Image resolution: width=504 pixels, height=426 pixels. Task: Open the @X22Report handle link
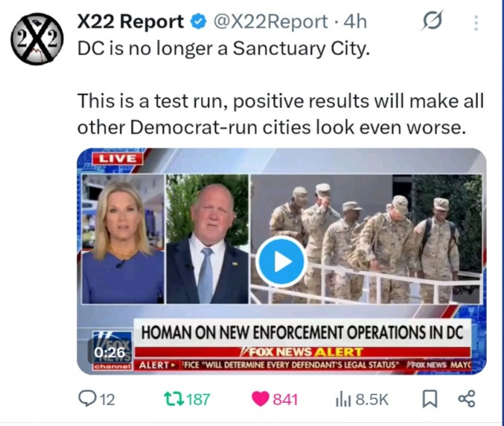[270, 22]
